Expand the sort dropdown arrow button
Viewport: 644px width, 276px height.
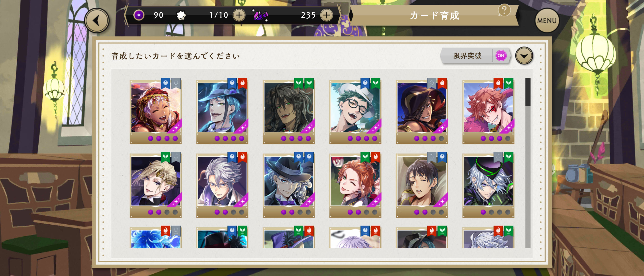[524, 56]
